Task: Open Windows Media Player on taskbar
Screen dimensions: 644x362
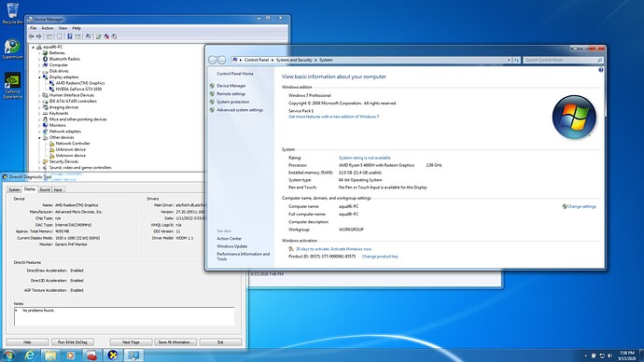Action: 71,355
